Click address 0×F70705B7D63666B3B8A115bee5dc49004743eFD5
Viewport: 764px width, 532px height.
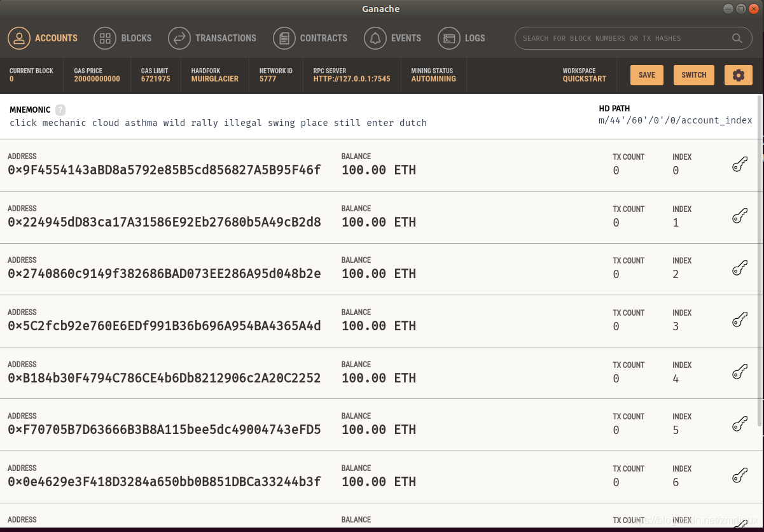(x=164, y=430)
